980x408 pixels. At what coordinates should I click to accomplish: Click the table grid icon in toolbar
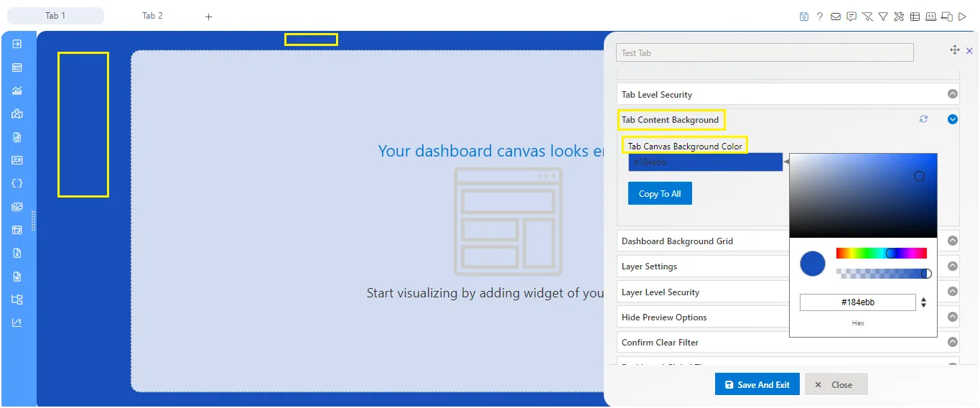pos(915,17)
